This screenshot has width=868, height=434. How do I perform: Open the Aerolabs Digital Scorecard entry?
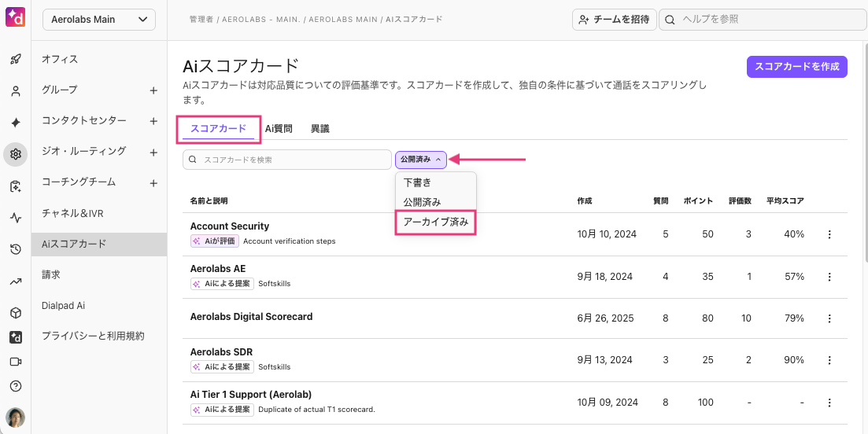251,317
